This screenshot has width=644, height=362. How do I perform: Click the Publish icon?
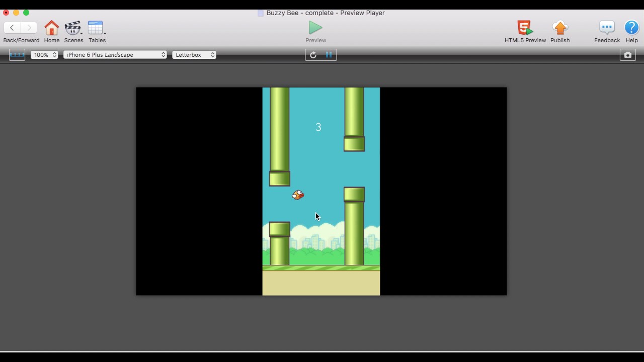[560, 28]
